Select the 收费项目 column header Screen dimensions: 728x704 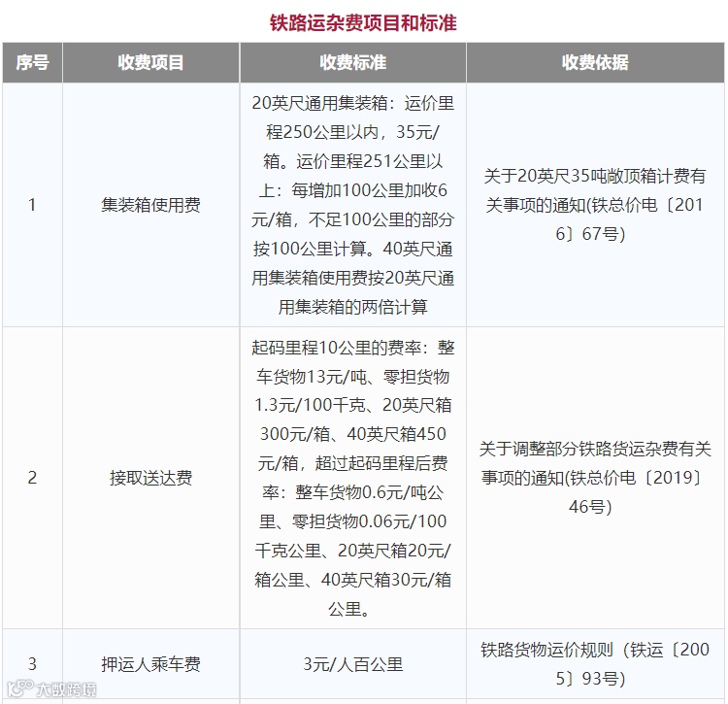click(150, 63)
